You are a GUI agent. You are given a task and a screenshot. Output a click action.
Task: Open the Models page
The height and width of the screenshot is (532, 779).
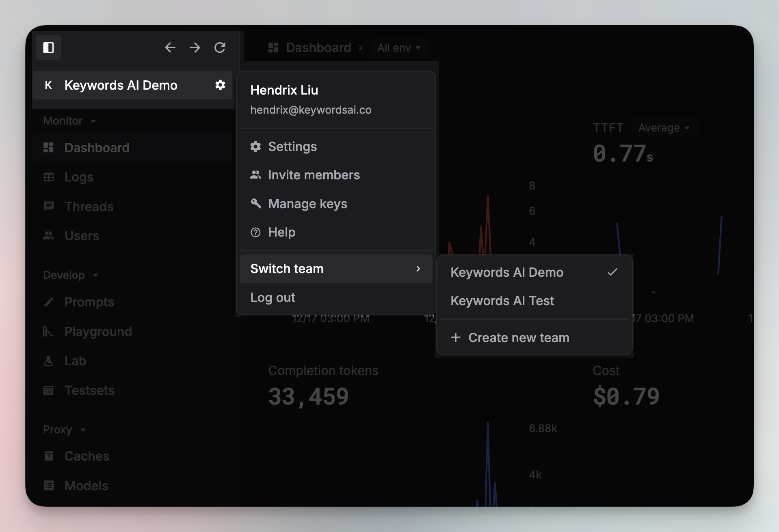tap(132, 486)
